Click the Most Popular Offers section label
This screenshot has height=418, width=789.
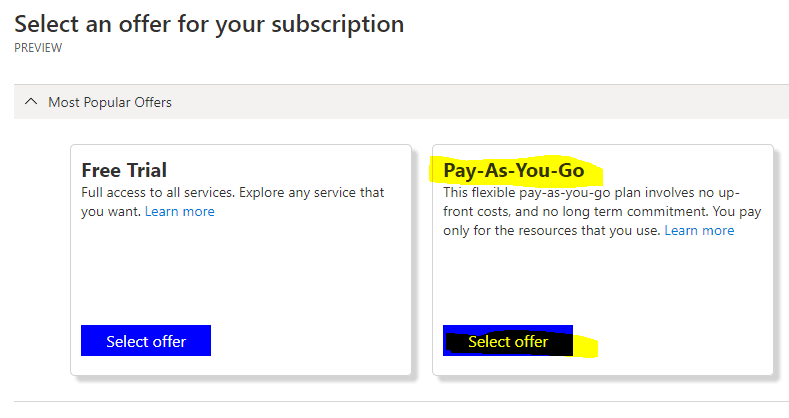click(110, 102)
